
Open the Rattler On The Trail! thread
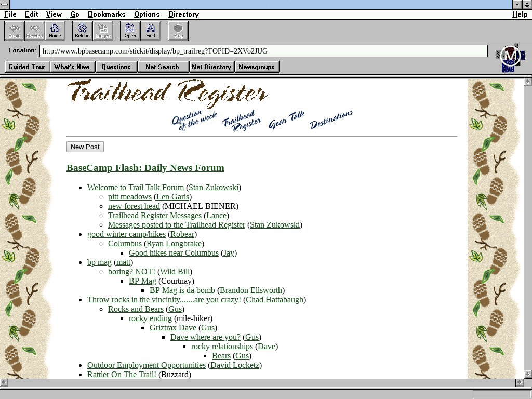click(x=122, y=374)
